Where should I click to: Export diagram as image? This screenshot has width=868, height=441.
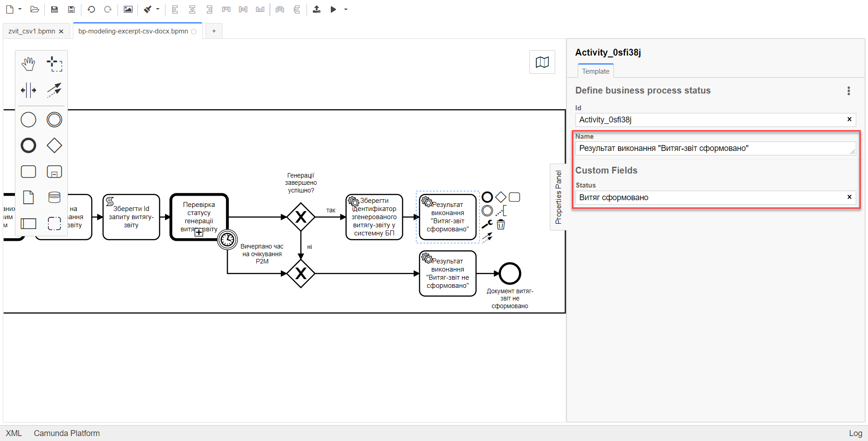[x=128, y=9]
